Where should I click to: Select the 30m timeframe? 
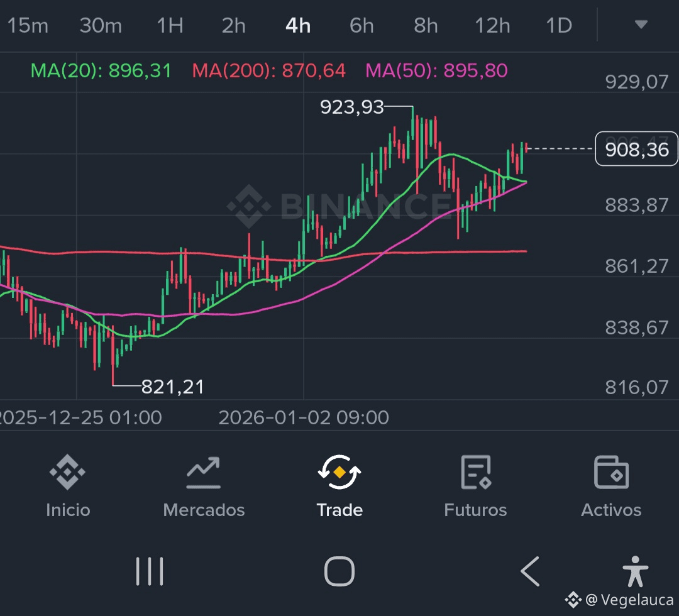101,26
